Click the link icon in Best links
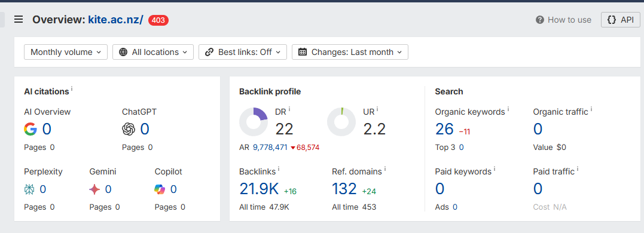644x233 pixels. [209, 52]
